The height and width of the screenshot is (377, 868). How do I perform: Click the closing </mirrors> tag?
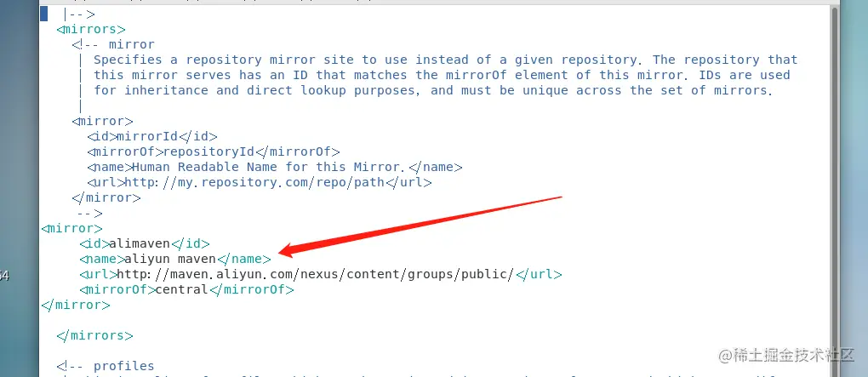[94, 335]
